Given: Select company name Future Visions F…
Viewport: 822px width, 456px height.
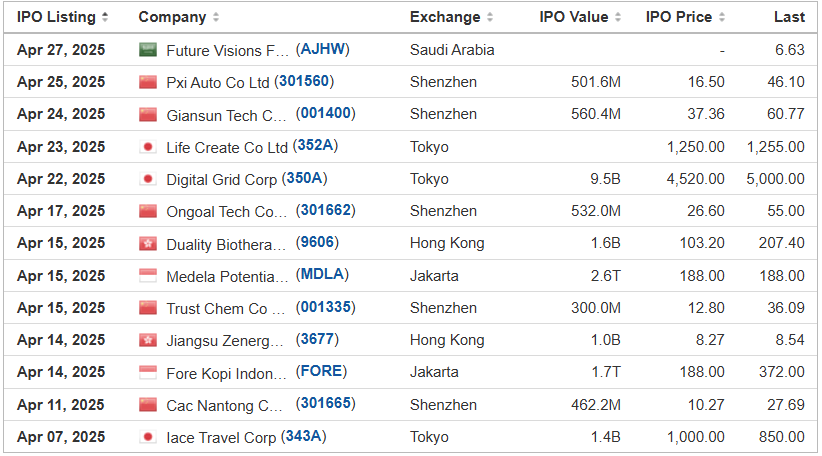Looking at the screenshot, I should tap(228, 51).
